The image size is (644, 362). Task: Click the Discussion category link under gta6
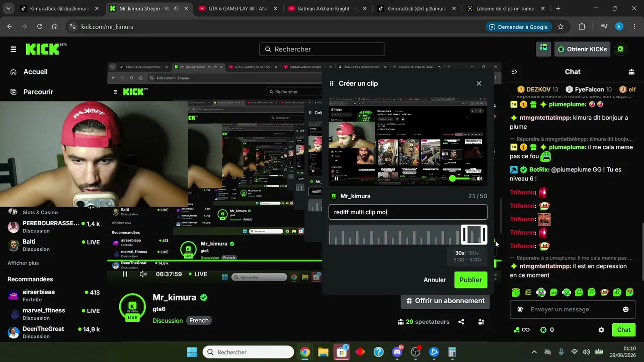(x=168, y=321)
